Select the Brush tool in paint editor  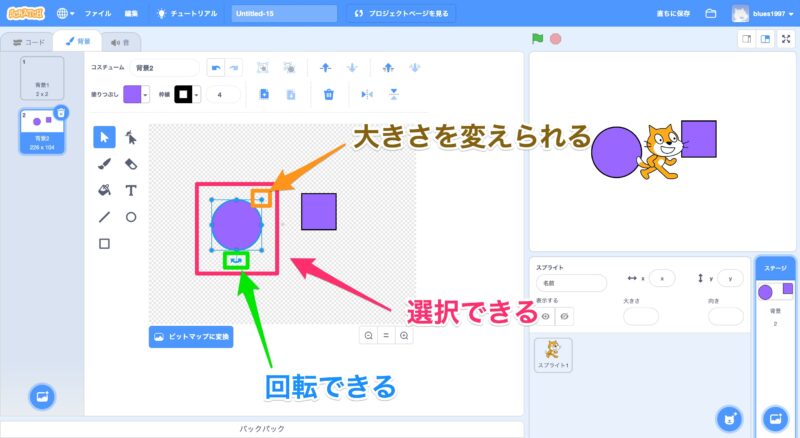[104, 163]
